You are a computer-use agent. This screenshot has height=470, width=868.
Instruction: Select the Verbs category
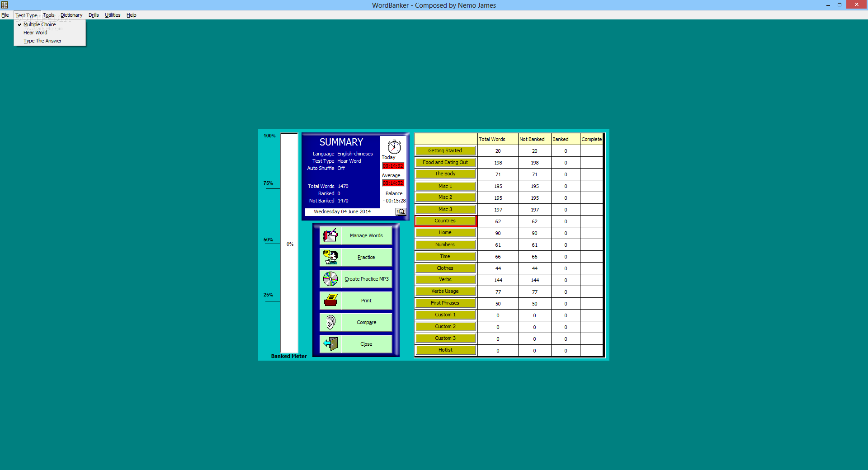pos(445,279)
